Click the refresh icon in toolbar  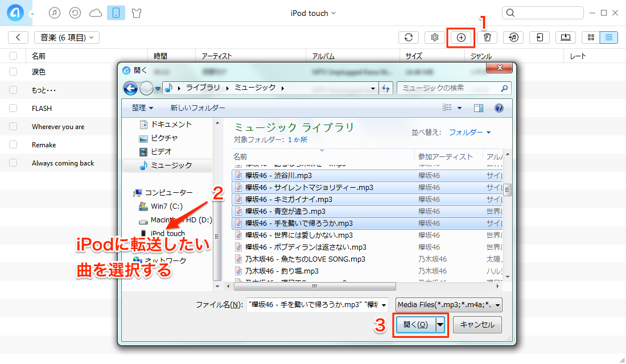[x=409, y=38]
